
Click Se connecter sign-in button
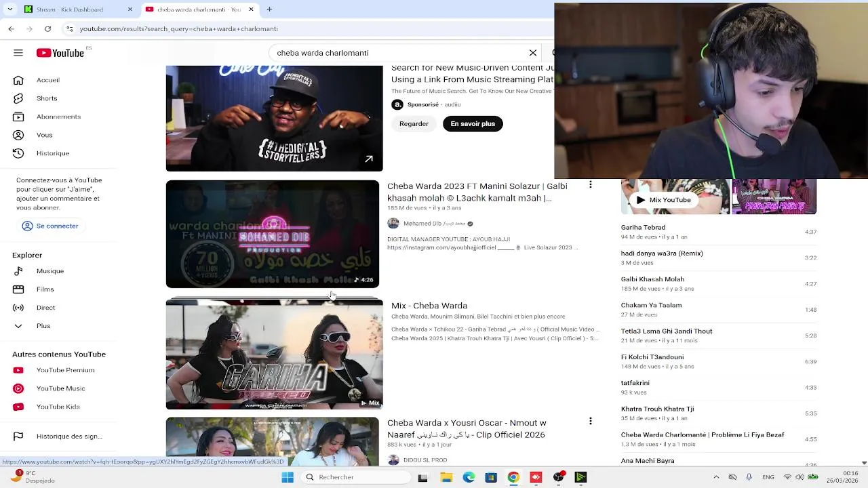51,226
